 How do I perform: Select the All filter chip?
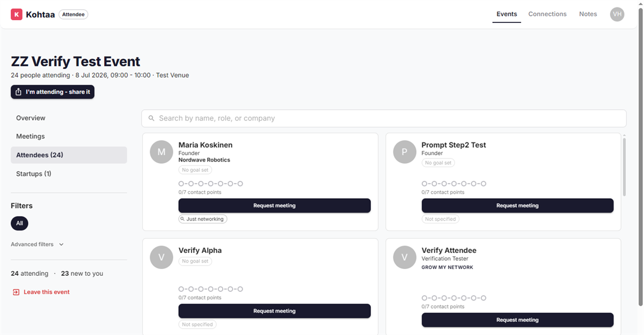pyautogui.click(x=20, y=224)
